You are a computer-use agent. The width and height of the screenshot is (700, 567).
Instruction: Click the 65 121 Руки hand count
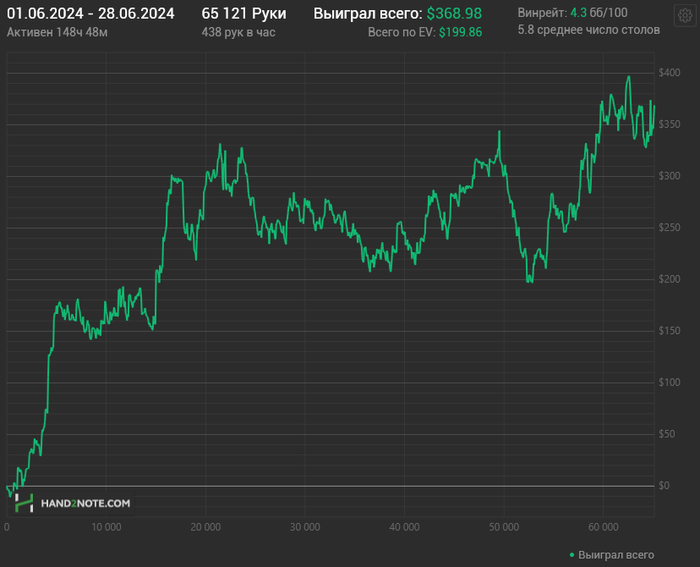click(x=244, y=14)
